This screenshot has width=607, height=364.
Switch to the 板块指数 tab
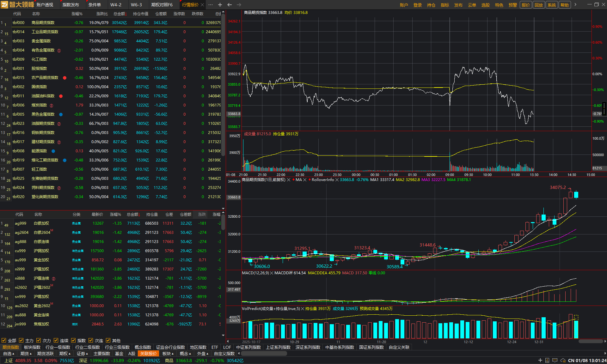coord(33,347)
